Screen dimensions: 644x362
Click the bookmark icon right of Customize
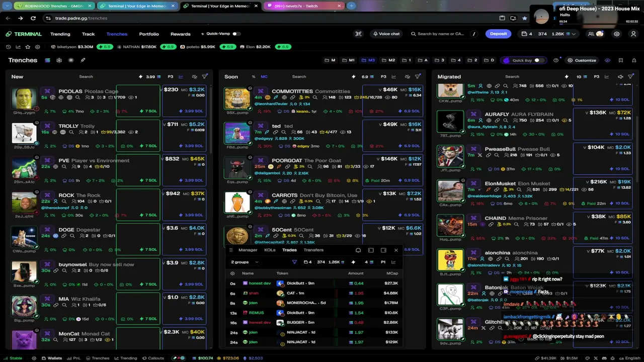(x=621, y=60)
